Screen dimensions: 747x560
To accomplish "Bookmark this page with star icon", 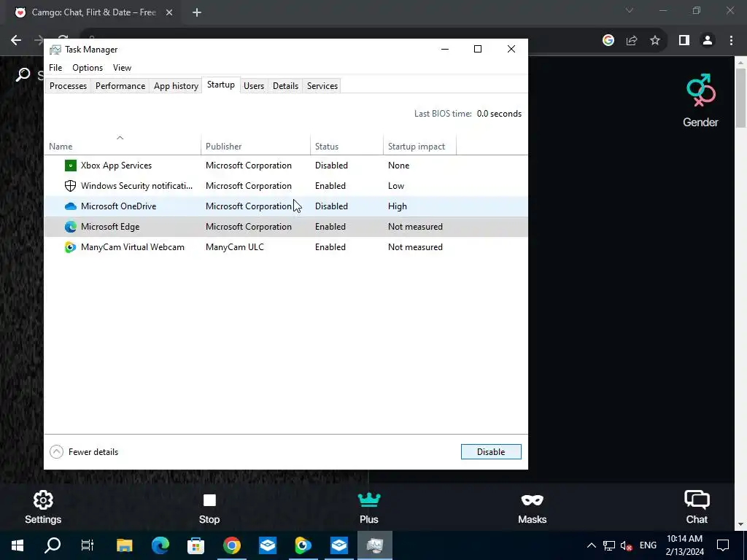I will [x=655, y=41].
